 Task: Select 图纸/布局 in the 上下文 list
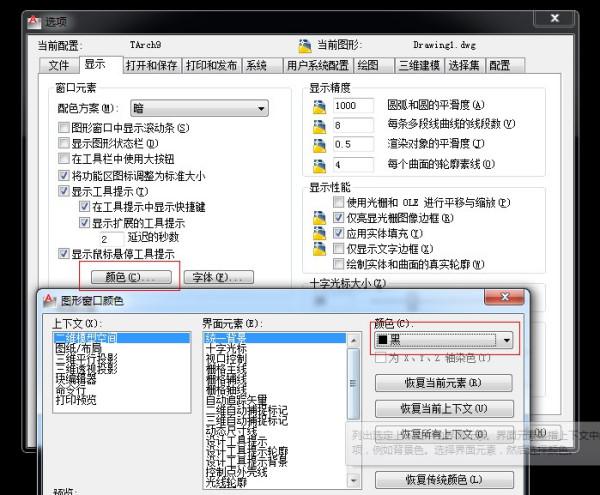[x=75, y=349]
